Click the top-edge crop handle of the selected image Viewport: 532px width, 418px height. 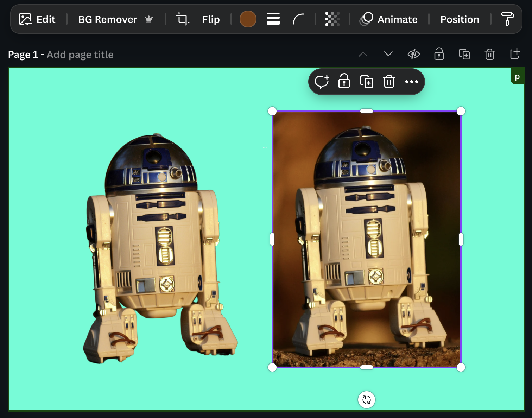(367, 111)
